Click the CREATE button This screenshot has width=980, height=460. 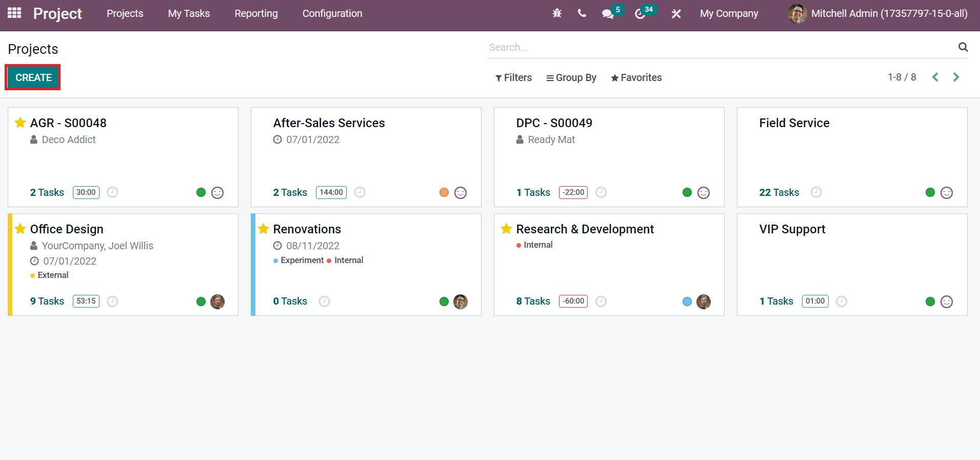point(33,77)
